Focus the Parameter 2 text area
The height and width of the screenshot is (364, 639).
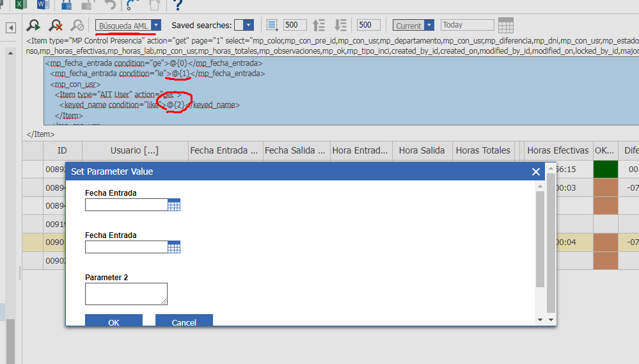click(x=127, y=294)
